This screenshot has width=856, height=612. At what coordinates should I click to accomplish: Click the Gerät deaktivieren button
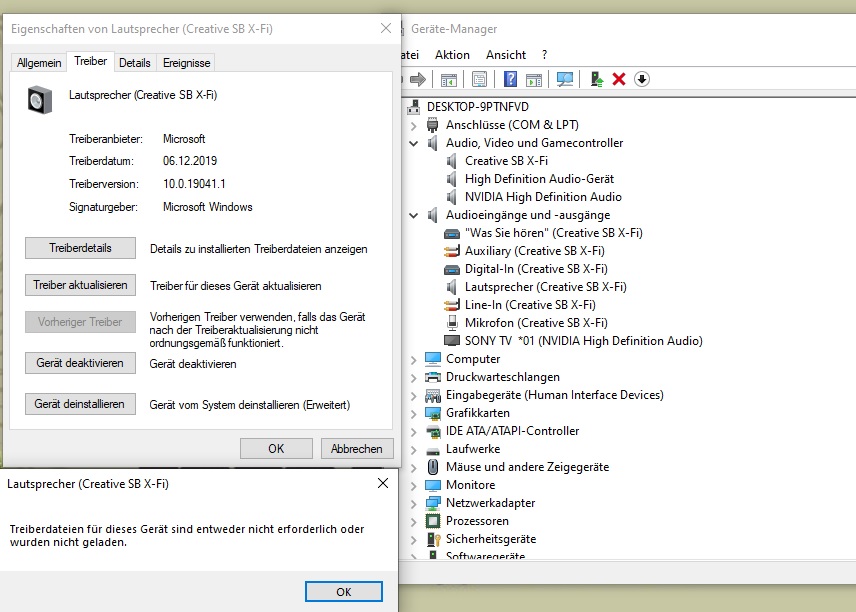point(80,363)
